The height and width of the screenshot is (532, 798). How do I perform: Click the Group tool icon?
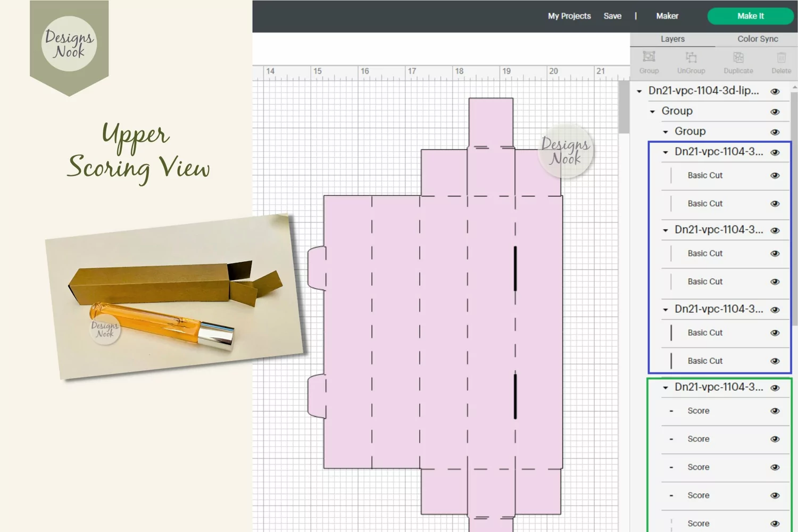[x=649, y=57]
